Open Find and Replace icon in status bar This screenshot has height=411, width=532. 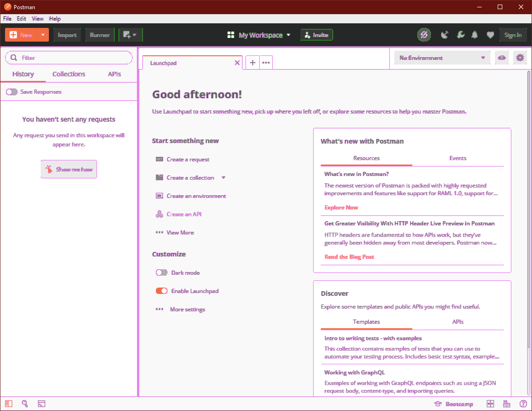pos(25,404)
